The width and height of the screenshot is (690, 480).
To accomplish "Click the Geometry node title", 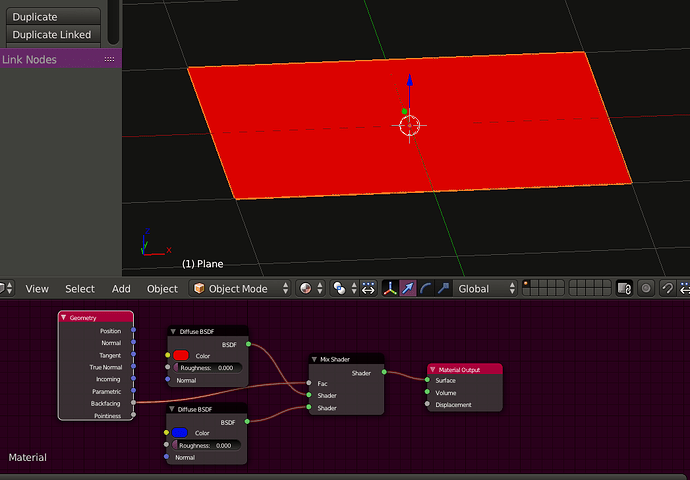I will click(x=83, y=317).
